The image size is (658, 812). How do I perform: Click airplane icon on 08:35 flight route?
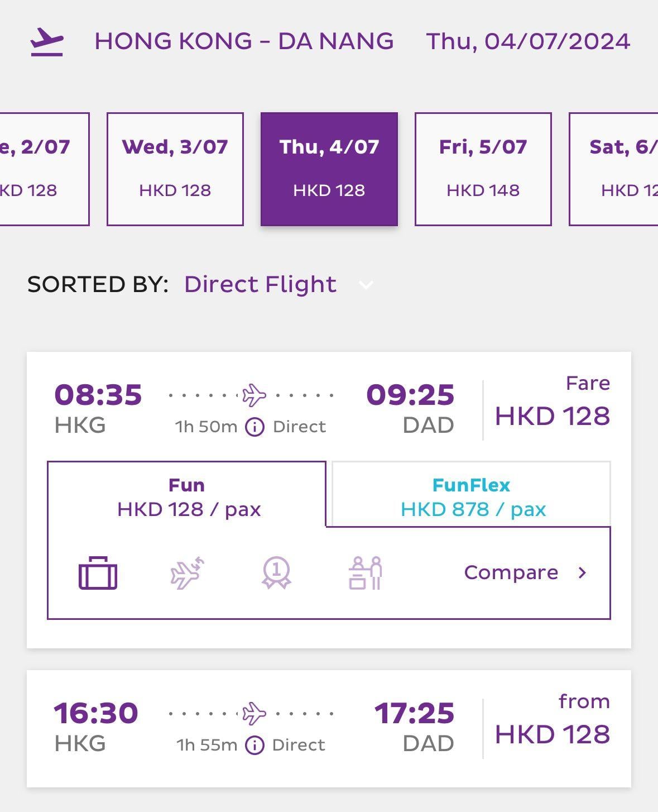[x=254, y=395]
